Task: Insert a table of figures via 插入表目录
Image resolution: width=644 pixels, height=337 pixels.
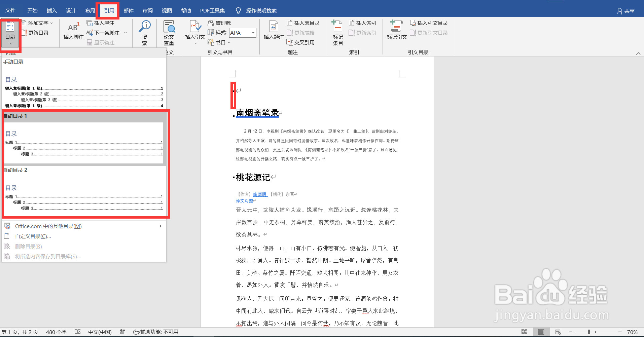Action: [303, 23]
